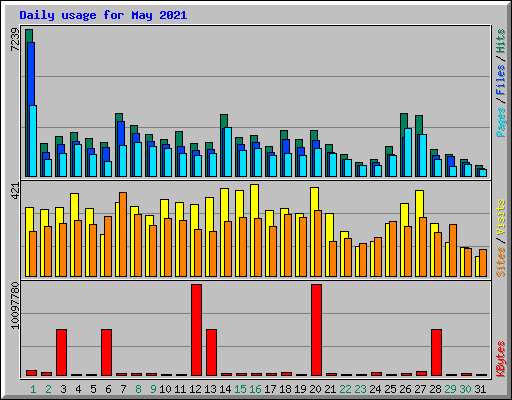Viewport: 512px width, 400px height.
Task: Click the yellow Visits bar for day 27
Action: [419, 204]
